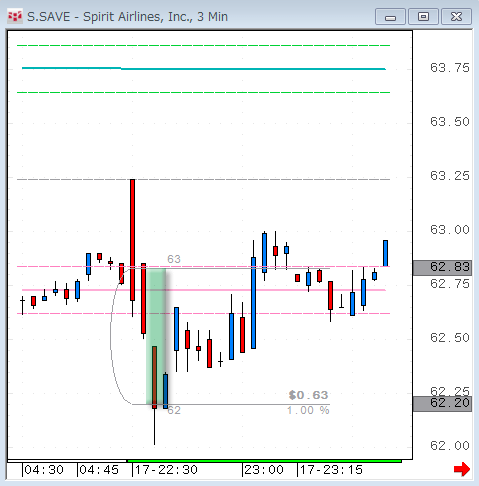Click the last blue candlestick on the right

(x=385, y=253)
